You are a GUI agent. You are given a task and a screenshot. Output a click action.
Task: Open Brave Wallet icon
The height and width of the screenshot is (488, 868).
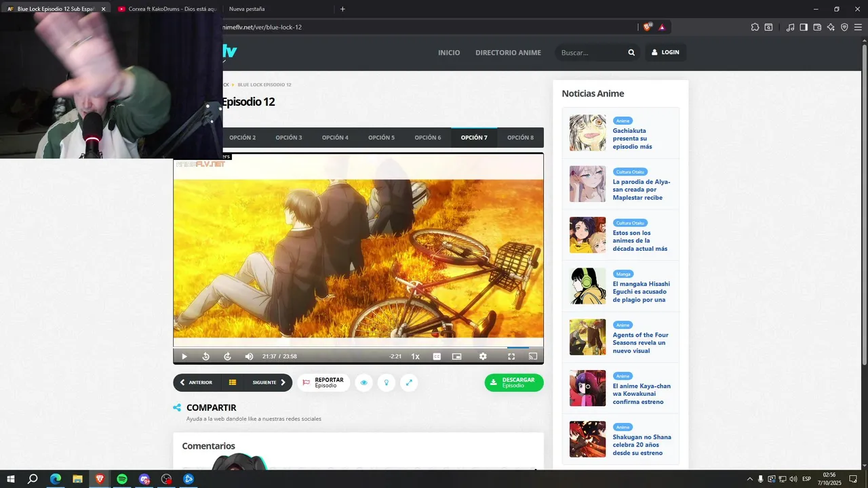[x=817, y=27]
